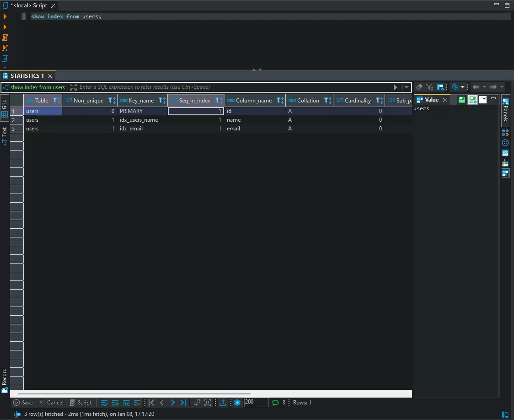Open the filter history dropdown arrow
The image size is (514, 420).
(x=406, y=87)
